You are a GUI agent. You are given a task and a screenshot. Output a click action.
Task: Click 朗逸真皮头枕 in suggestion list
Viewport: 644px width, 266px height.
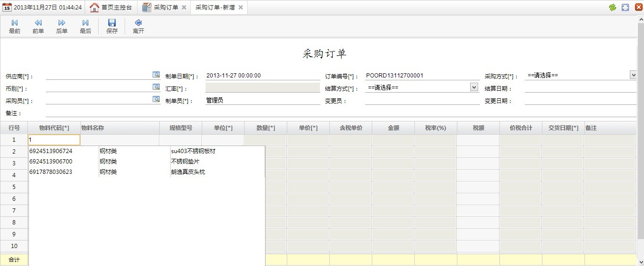click(188, 172)
